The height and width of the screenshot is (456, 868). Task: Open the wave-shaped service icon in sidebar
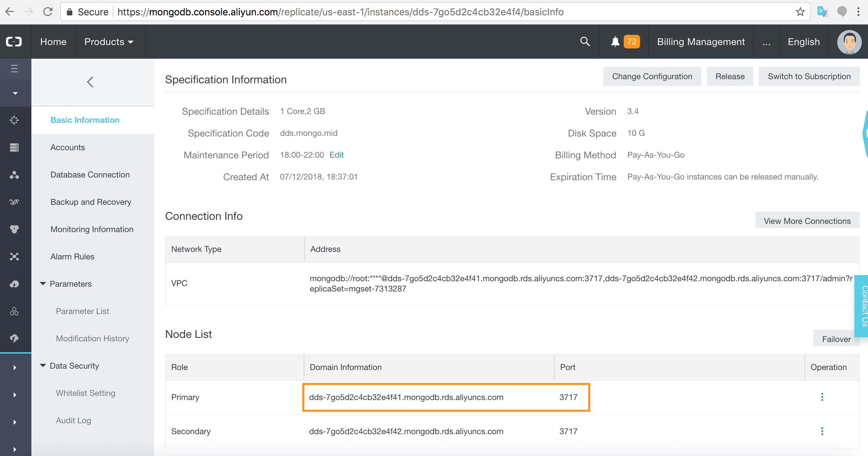point(14,202)
